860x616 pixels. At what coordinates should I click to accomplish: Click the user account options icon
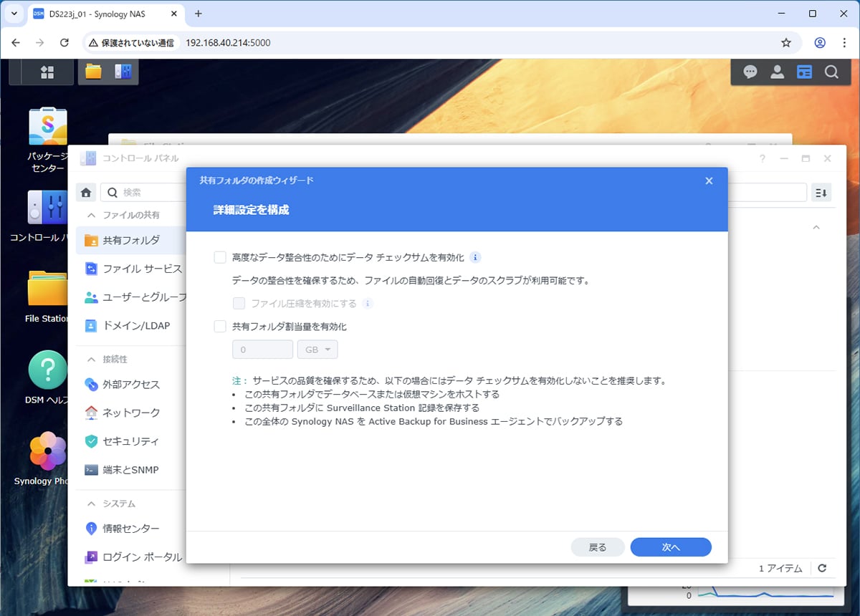tap(777, 72)
